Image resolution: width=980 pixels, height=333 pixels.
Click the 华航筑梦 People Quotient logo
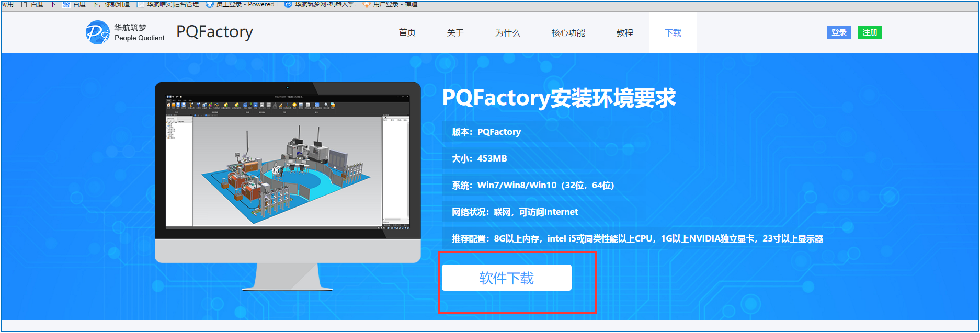[x=125, y=32]
